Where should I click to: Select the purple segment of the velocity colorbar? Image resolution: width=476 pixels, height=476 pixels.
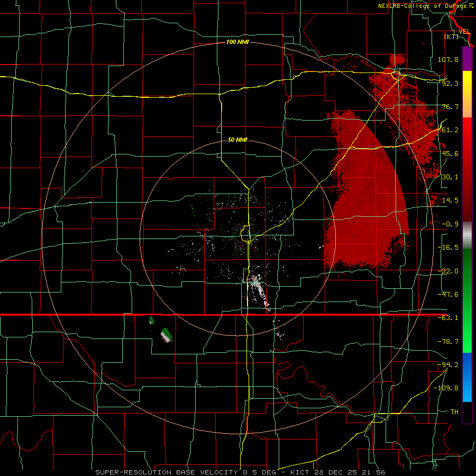467,59
